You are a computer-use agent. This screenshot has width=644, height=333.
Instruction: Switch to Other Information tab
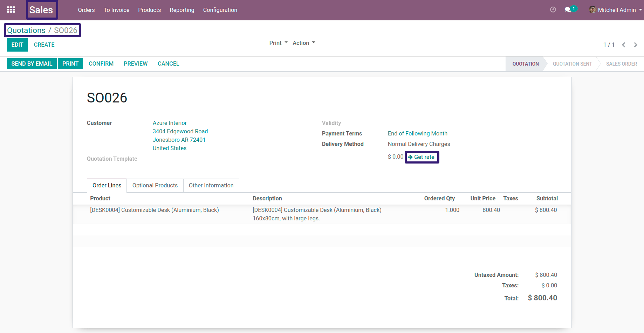pos(211,185)
